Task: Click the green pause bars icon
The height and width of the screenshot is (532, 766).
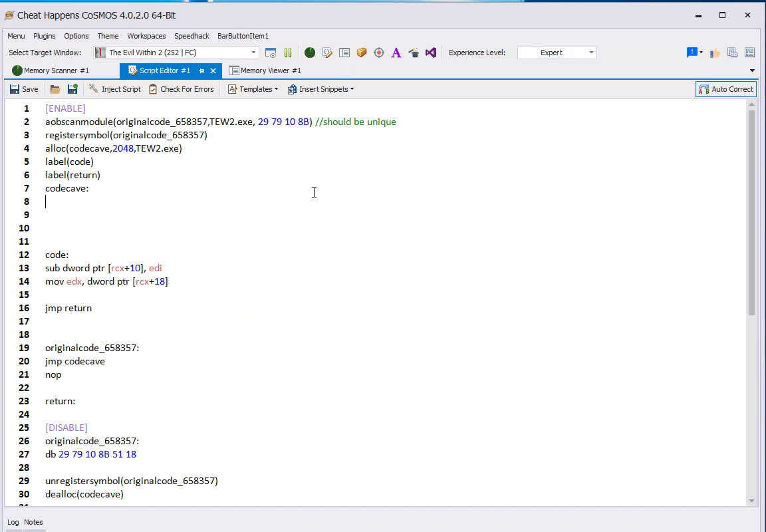Action: pyautogui.click(x=288, y=53)
